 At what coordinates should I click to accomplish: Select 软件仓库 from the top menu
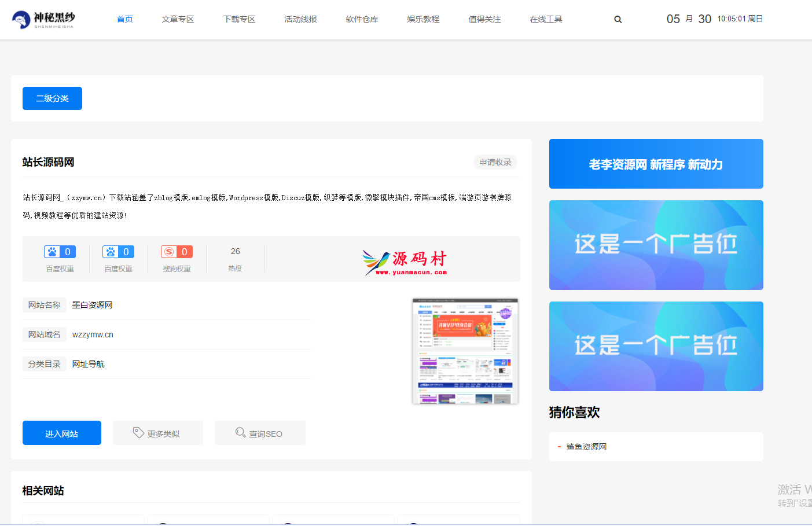point(362,20)
